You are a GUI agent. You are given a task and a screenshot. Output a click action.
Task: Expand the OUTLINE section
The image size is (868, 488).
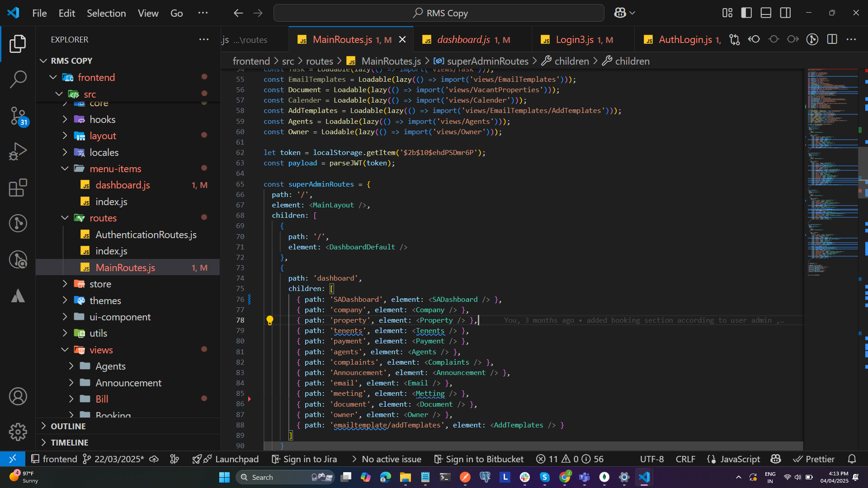click(x=68, y=426)
